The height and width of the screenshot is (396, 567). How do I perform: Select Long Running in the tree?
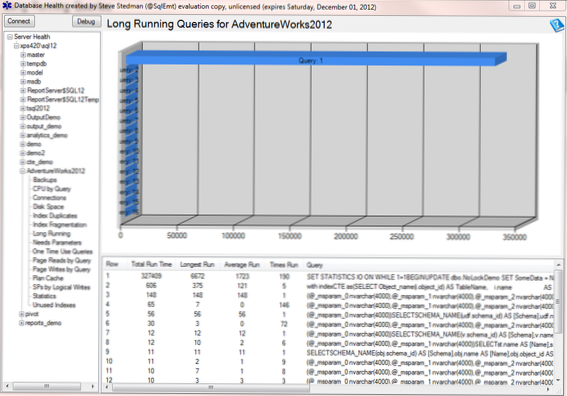pyautogui.click(x=51, y=234)
